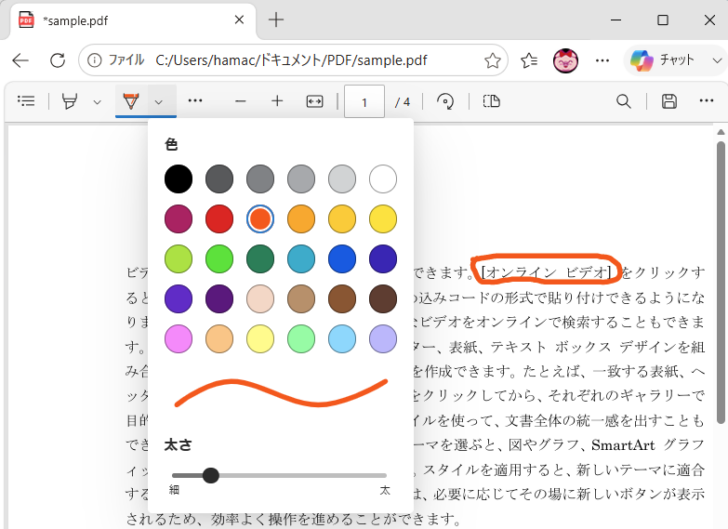Click the page number input field
The width and height of the screenshot is (728, 529).
364,102
